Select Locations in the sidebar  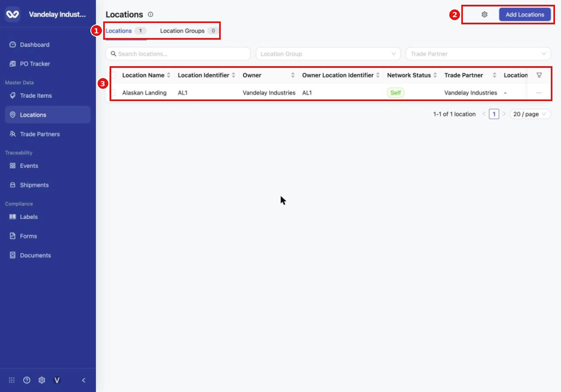click(48, 115)
